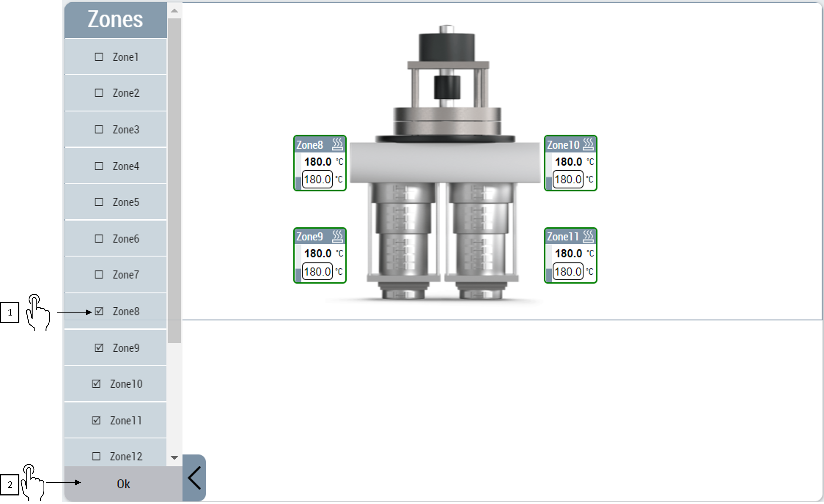Deselect the Zone10 checkbox
Screen dimensions: 824x504
click(96, 384)
